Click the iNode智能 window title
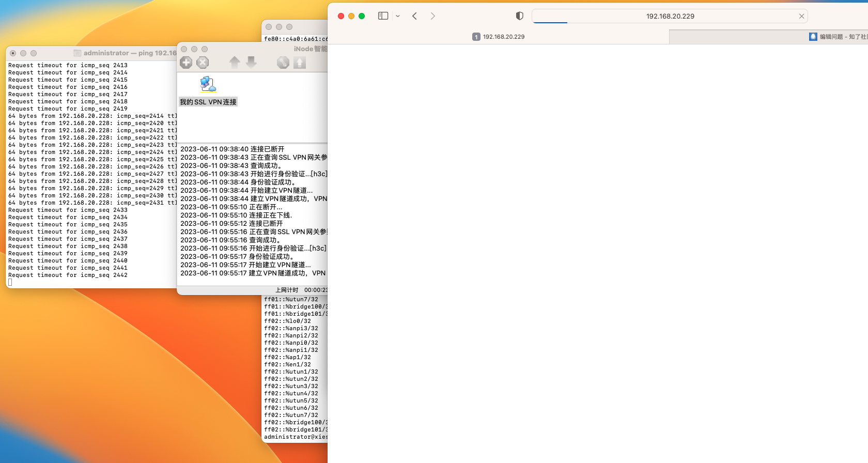The height and width of the screenshot is (463, 868). [x=311, y=49]
